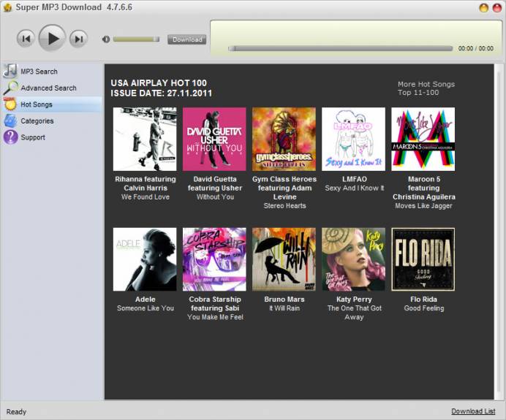Select the Cobra Starship album cover
Image resolution: width=506 pixels, height=420 pixels.
(x=214, y=259)
